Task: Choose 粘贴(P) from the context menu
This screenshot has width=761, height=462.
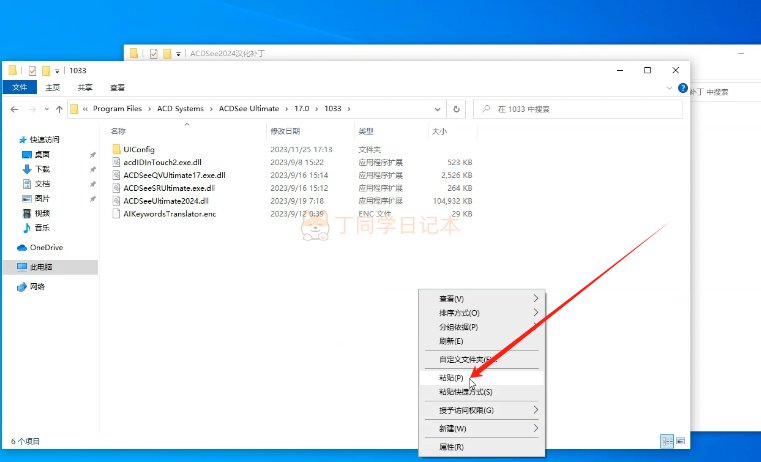Action: (x=452, y=378)
